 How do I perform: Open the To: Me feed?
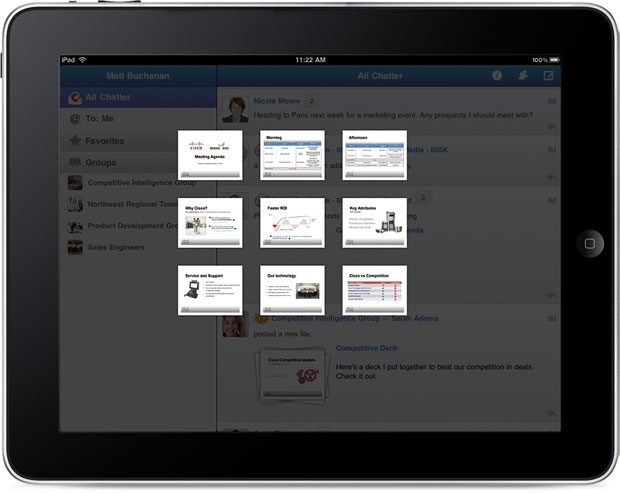pyautogui.click(x=138, y=119)
